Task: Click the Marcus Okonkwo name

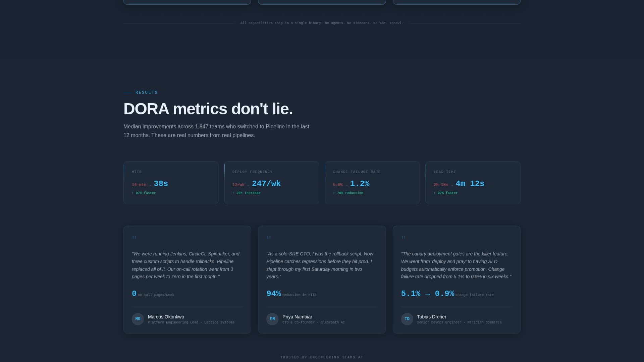Action: [166, 317]
